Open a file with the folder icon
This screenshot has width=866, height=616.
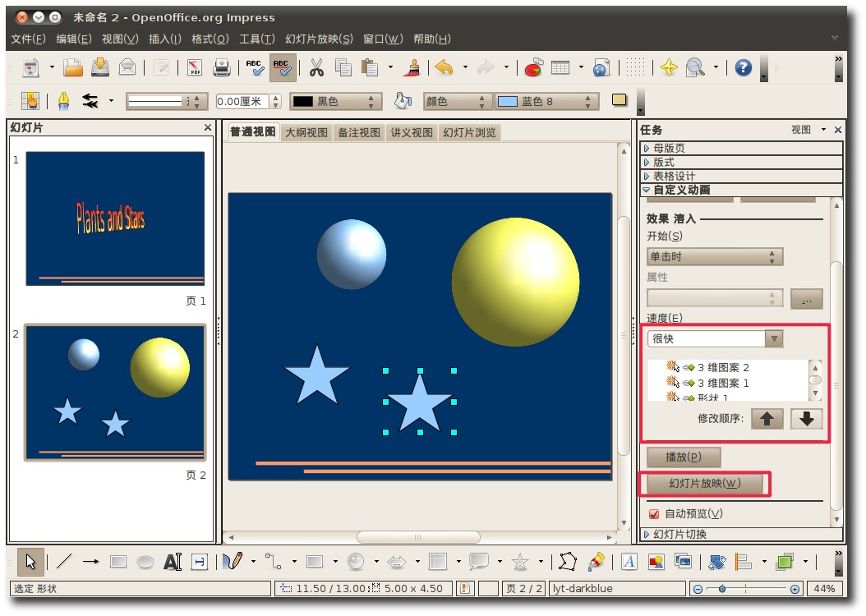coord(73,68)
